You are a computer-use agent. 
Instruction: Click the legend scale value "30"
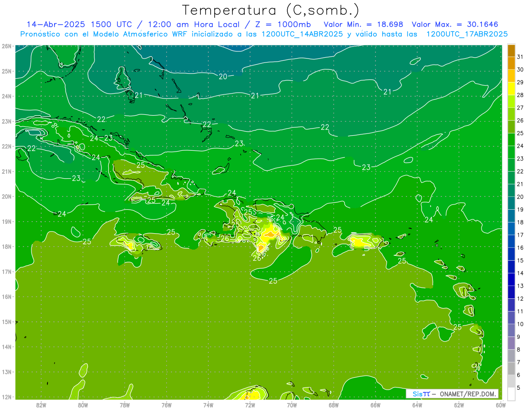click(x=520, y=69)
